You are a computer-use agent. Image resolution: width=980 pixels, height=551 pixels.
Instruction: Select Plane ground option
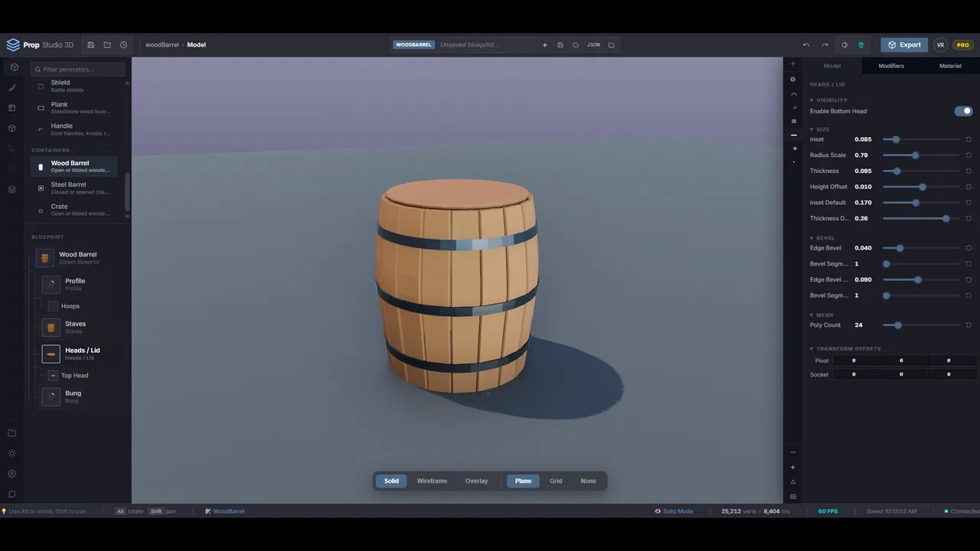[523, 481]
